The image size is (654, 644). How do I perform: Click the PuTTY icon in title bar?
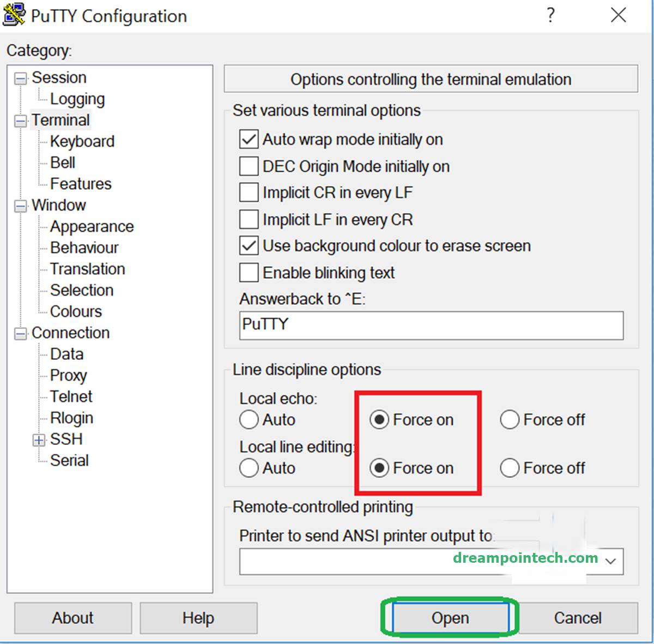pyautogui.click(x=14, y=15)
